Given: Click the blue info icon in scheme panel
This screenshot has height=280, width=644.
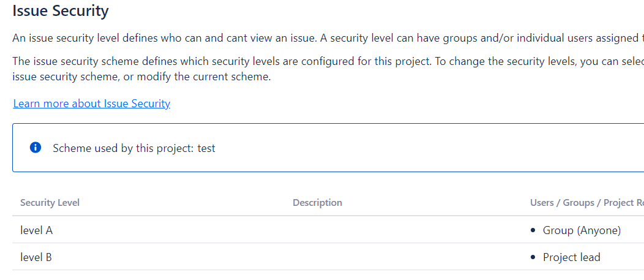Looking at the screenshot, I should (36, 148).
